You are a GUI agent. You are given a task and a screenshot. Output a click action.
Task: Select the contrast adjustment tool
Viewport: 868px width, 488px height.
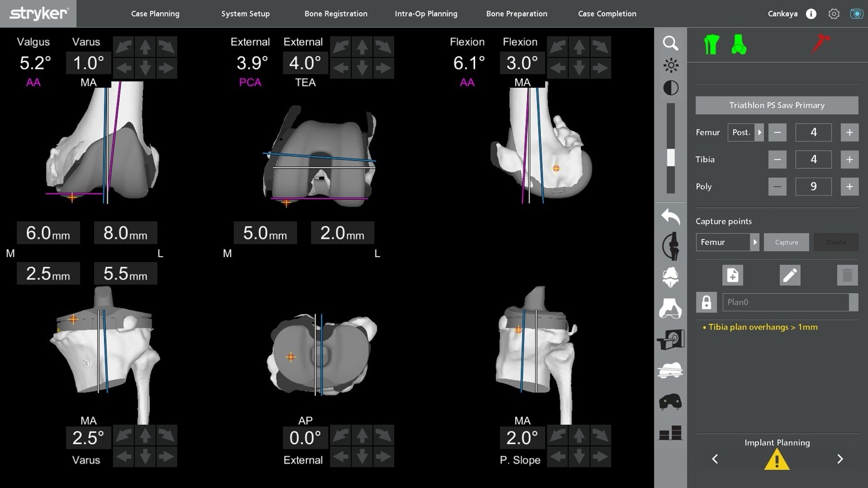coord(670,88)
